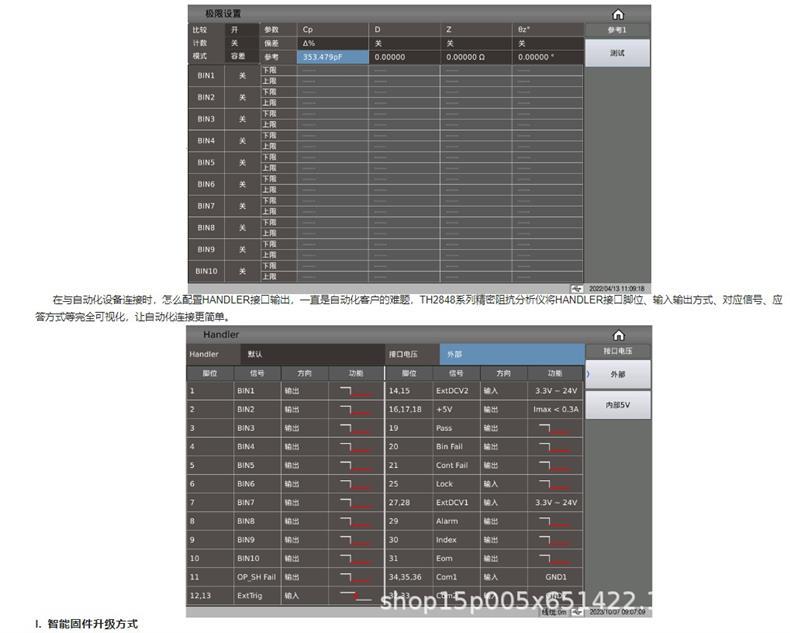Click BIN6 label in limits table
The width and height of the screenshot is (790, 633).
[206, 184]
